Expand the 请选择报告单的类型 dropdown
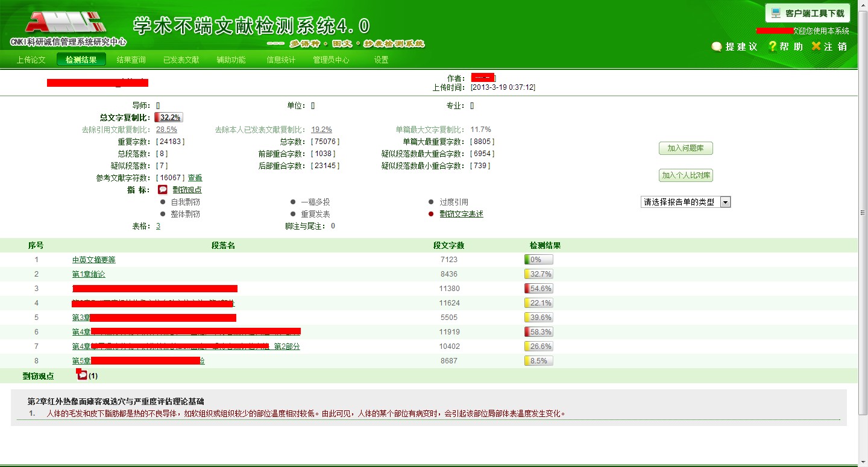This screenshot has width=868, height=467. pyautogui.click(x=685, y=202)
